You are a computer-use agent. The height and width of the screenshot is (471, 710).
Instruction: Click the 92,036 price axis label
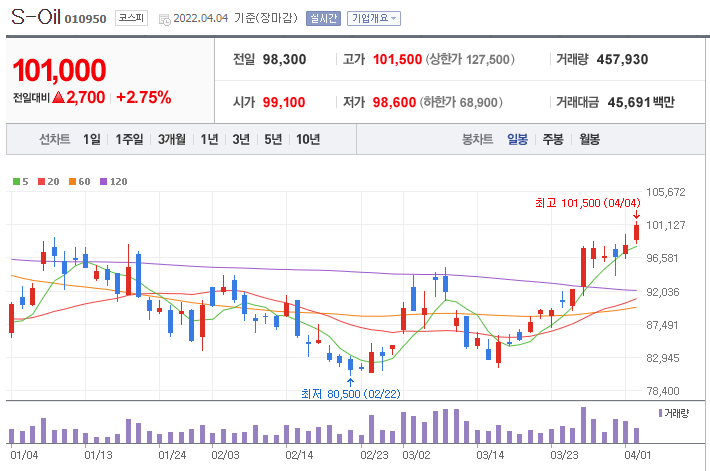click(663, 292)
